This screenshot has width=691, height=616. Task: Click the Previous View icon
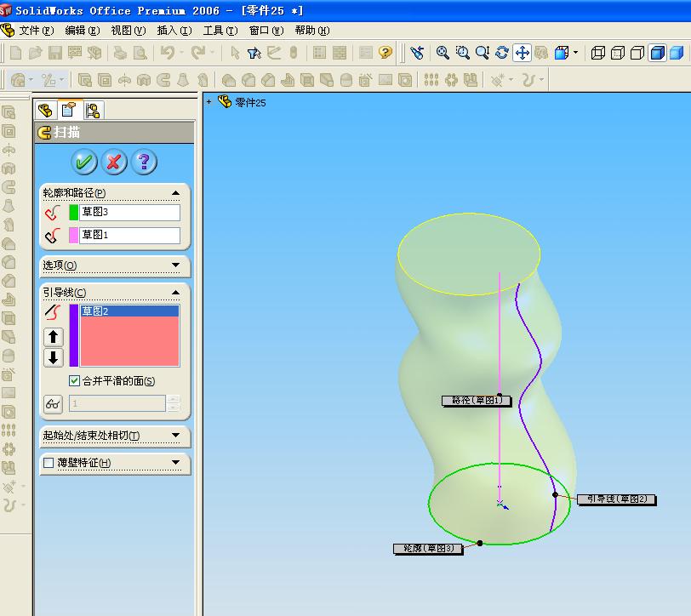pyautogui.click(x=417, y=53)
